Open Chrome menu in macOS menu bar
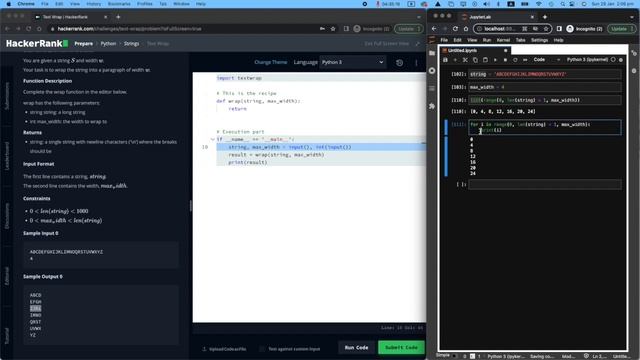Viewport: 640px width, 360px height. [x=26, y=4]
